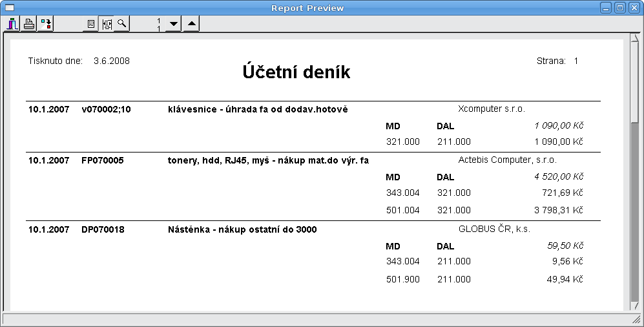Click the scrollbar up arrow
The image size is (644, 327).
click(x=634, y=39)
